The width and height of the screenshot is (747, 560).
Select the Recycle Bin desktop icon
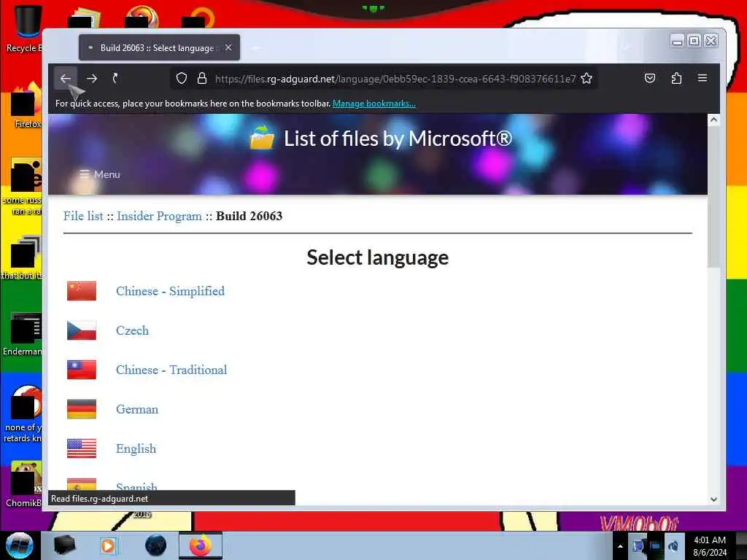[x=25, y=29]
